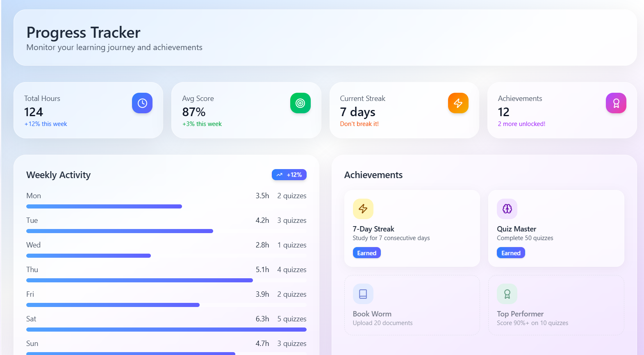Click the 'Monitor your learning journey' subtitle

(x=114, y=47)
